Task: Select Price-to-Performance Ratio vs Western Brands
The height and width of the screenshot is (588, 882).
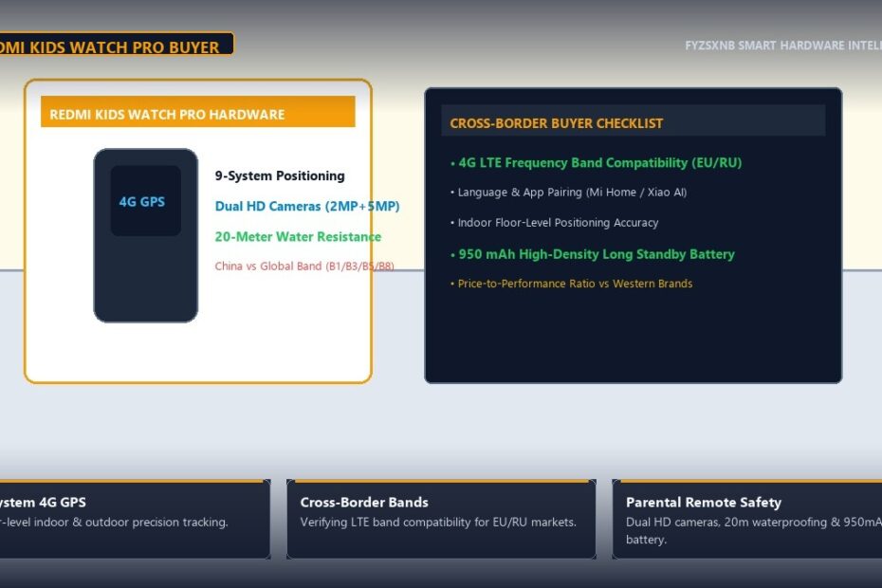Action: (x=571, y=284)
